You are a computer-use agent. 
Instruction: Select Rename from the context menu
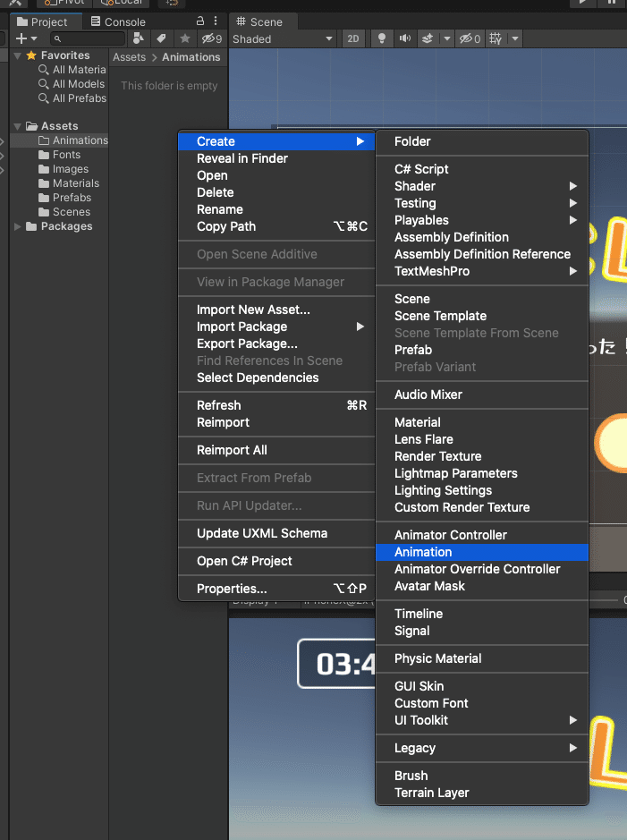pos(276,210)
